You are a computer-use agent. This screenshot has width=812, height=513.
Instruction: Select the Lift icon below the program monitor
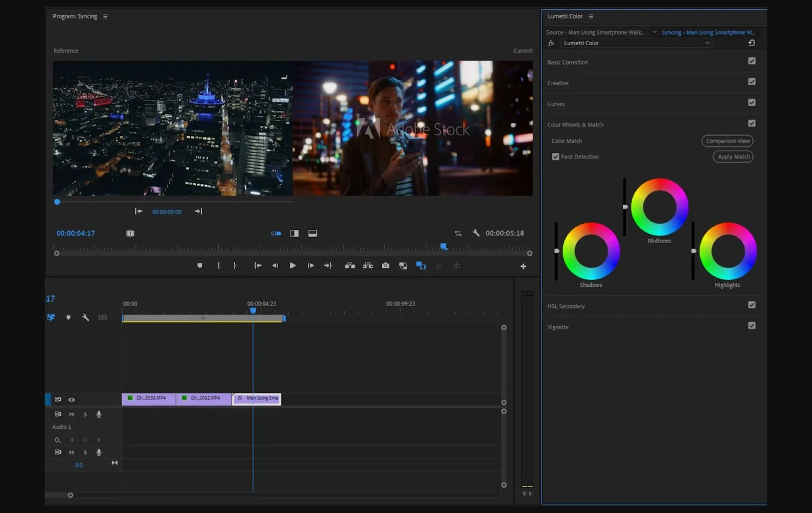(350, 266)
